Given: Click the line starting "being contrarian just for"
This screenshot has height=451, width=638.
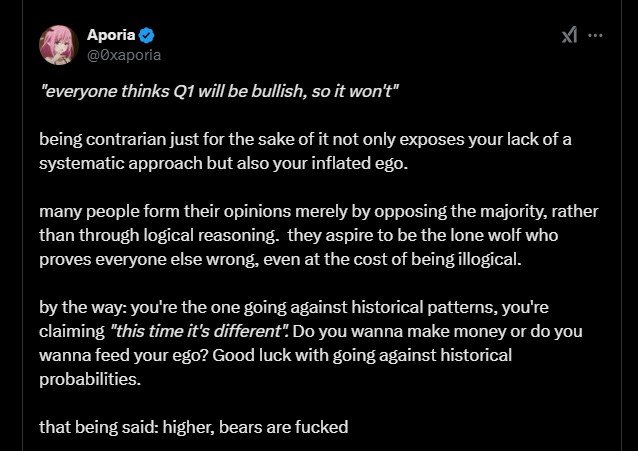Looking at the screenshot, I should 305,140.
